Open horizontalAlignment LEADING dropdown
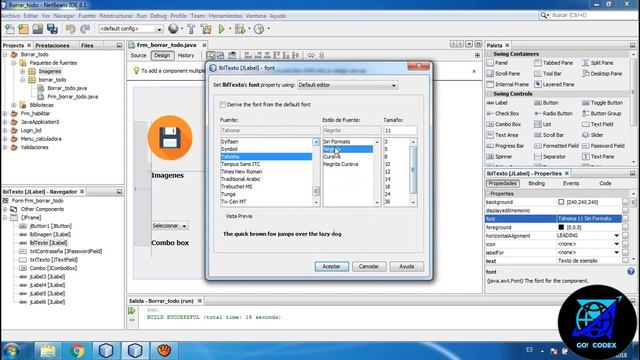The height and width of the screenshot is (360, 640). click(616, 236)
